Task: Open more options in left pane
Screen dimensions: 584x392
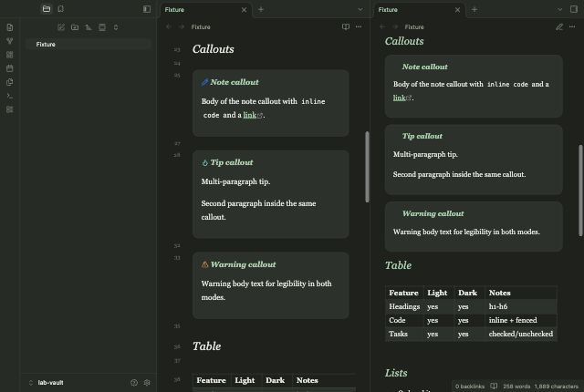Action: point(359,26)
